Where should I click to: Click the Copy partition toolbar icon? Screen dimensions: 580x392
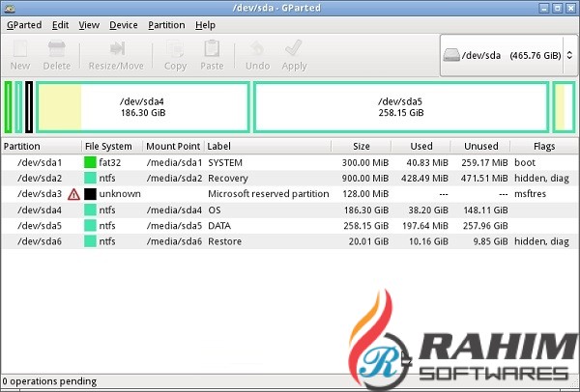(175, 49)
